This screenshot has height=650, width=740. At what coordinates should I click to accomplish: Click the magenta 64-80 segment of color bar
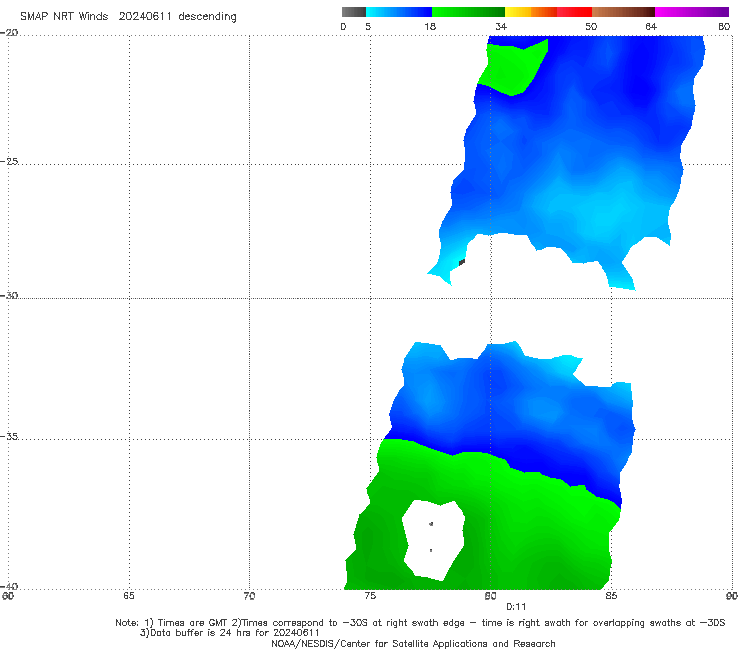(x=692, y=12)
